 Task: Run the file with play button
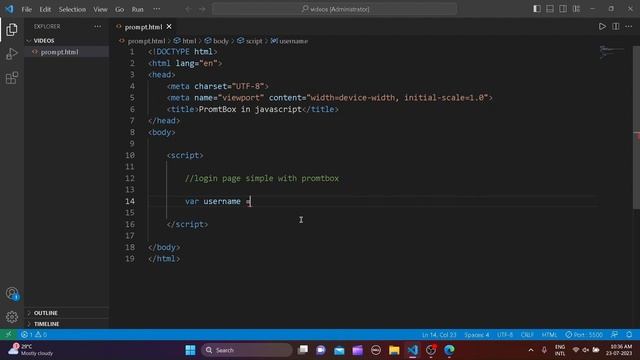(x=602, y=27)
